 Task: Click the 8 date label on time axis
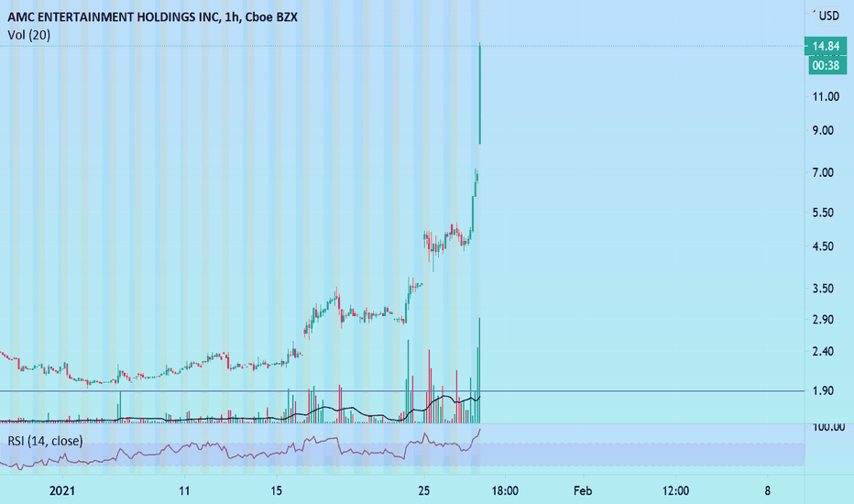(x=767, y=491)
